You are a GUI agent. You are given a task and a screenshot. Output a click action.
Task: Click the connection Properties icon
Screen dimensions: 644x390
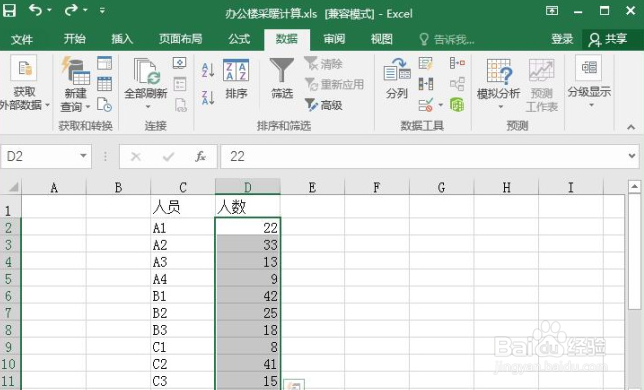[179, 84]
